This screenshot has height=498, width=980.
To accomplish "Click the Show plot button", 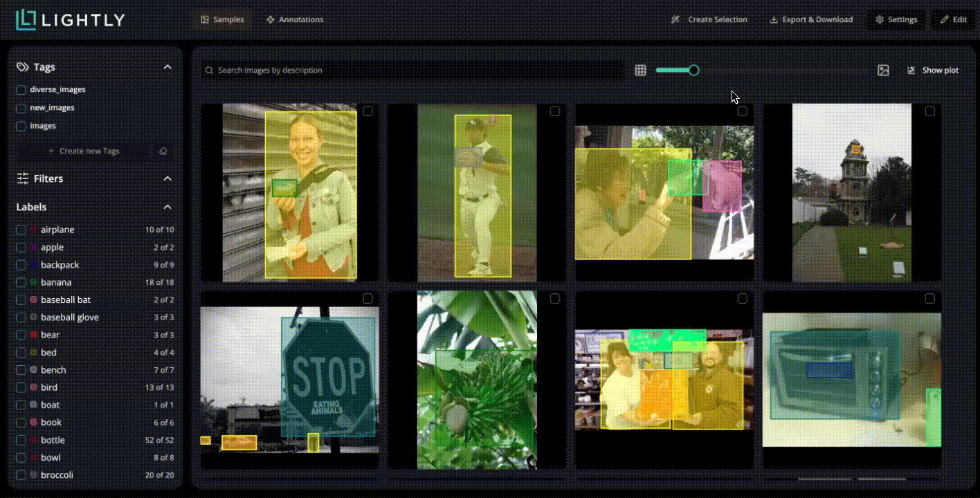I will point(934,70).
